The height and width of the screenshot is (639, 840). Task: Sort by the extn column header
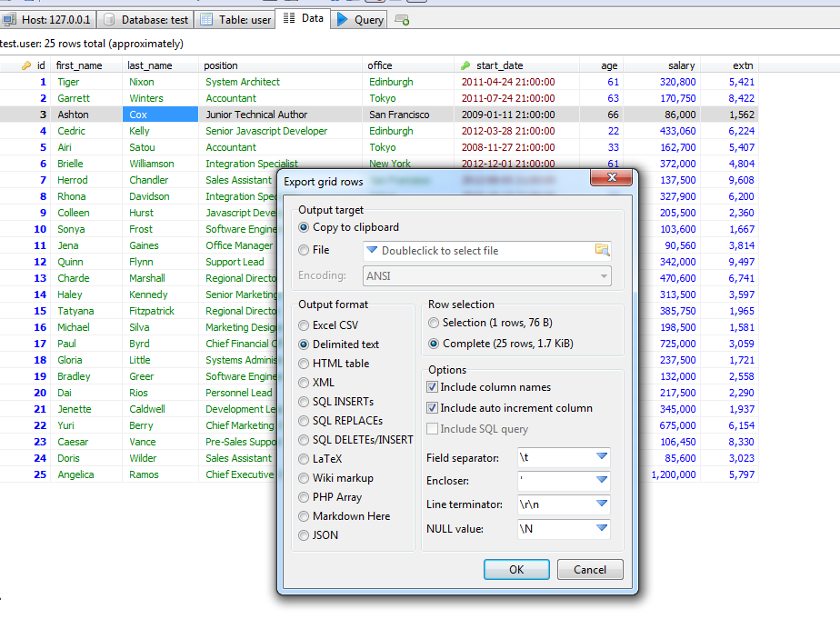point(730,65)
